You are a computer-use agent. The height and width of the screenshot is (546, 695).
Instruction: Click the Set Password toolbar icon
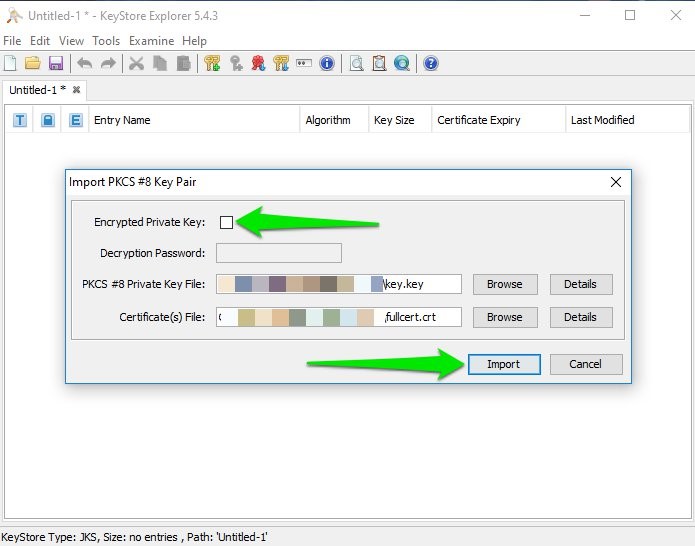click(303, 63)
